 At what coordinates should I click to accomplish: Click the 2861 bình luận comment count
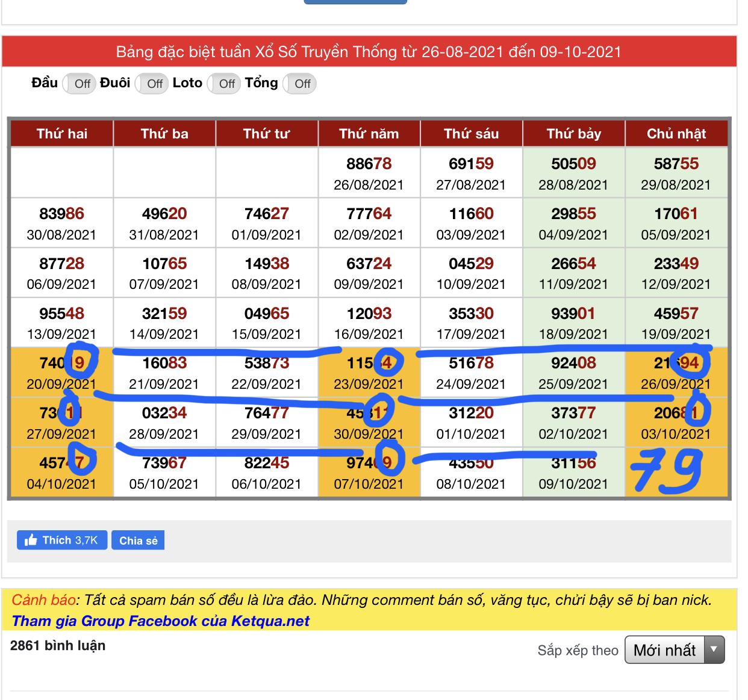pos(58,645)
